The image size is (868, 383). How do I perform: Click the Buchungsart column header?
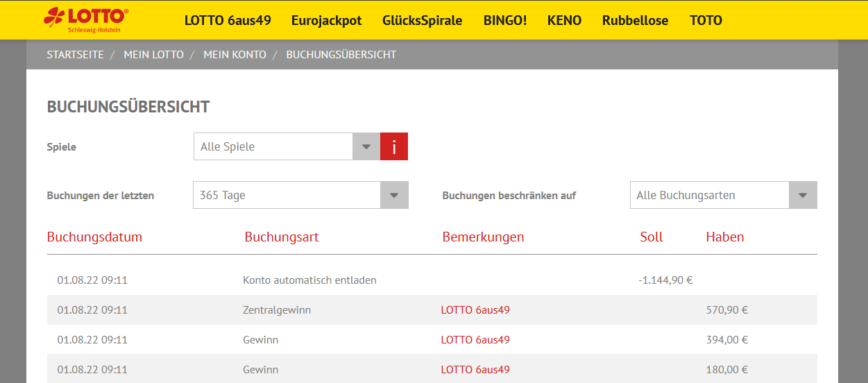click(282, 237)
